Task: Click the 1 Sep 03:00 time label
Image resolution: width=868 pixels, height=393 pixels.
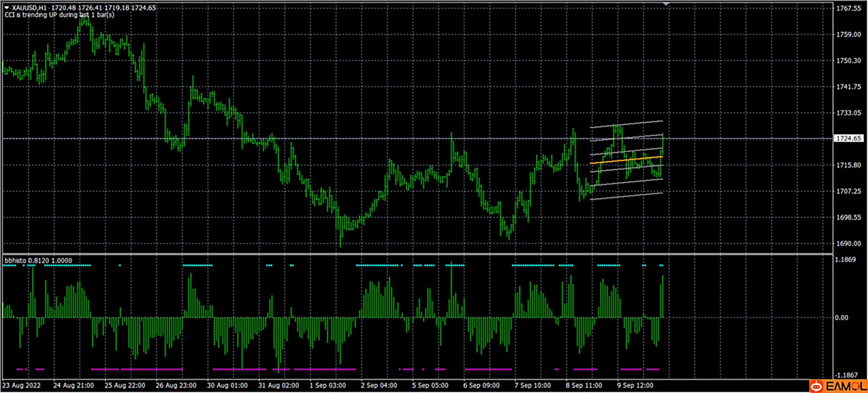Action: pyautogui.click(x=327, y=385)
